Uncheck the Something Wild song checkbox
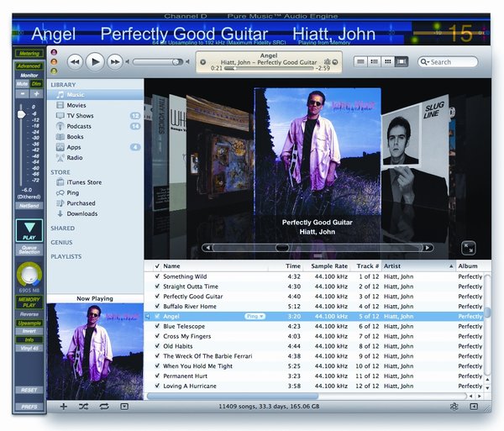 (x=157, y=276)
